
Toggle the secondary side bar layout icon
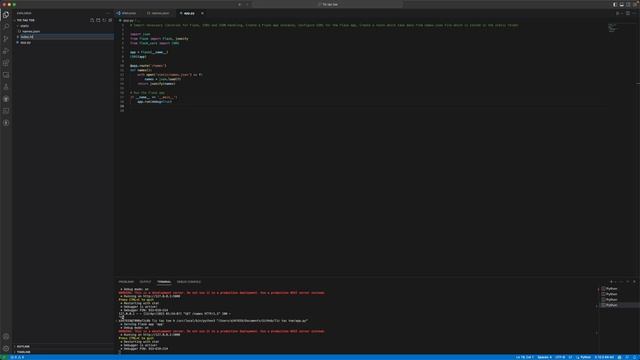coord(628,4)
